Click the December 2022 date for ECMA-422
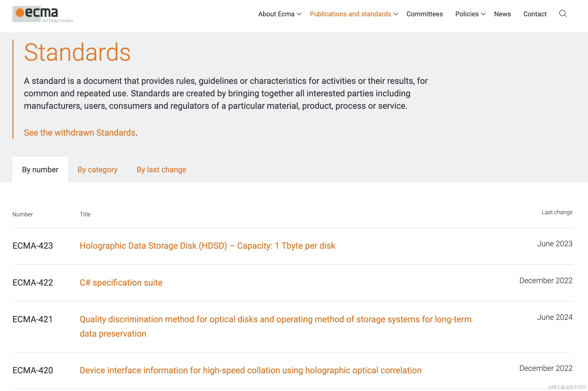 (546, 281)
